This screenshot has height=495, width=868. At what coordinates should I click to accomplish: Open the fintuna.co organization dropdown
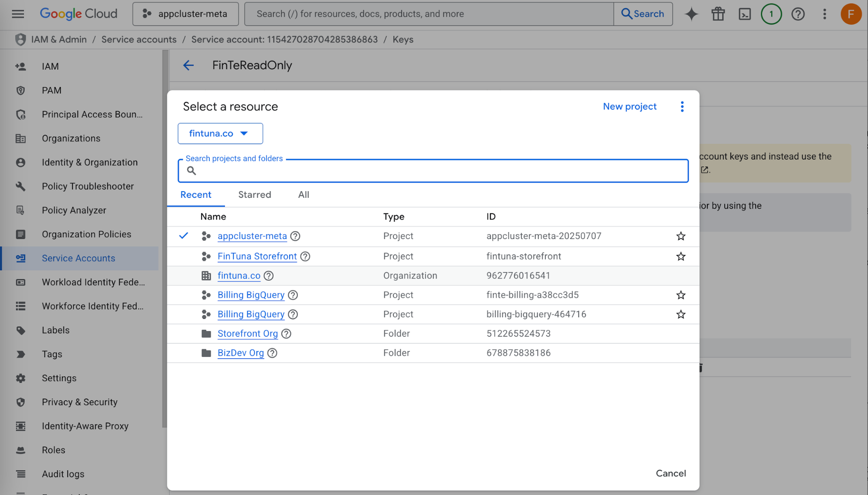tap(220, 133)
